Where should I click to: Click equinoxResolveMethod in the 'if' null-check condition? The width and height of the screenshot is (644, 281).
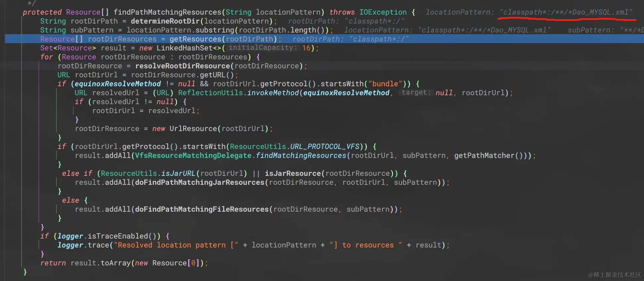[118, 84]
